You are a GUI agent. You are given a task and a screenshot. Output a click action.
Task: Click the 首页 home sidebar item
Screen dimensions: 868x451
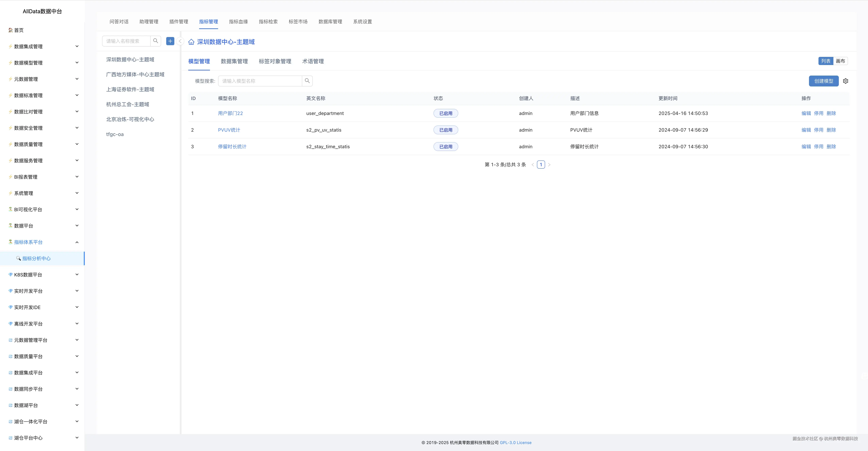click(x=19, y=30)
